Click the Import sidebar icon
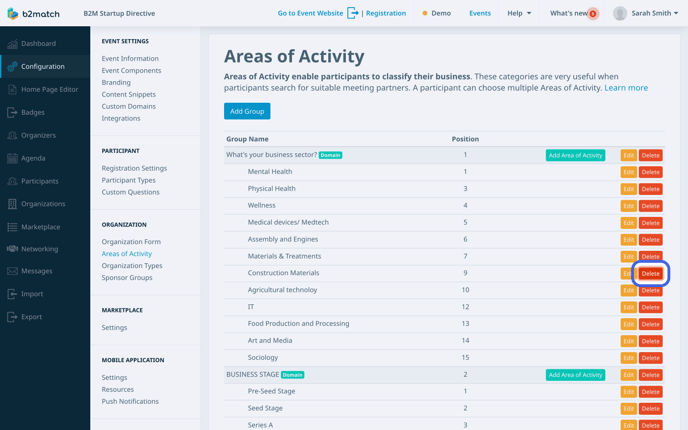The height and width of the screenshot is (430, 688). coord(12,294)
